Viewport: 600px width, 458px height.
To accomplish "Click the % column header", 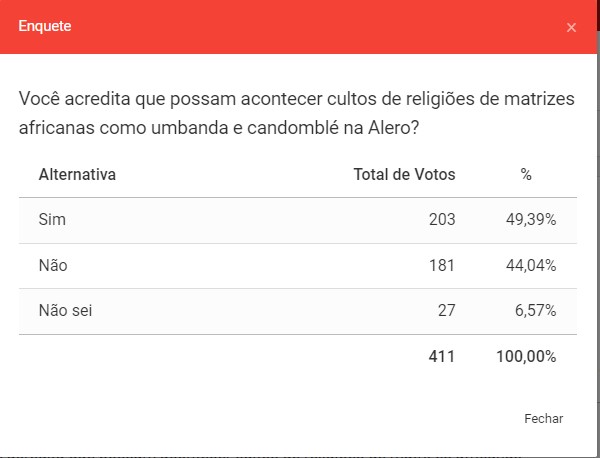I will pos(526,175).
